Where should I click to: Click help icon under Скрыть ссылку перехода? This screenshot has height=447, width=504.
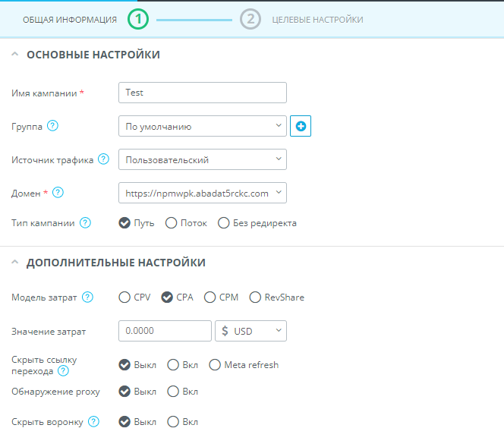63,371
